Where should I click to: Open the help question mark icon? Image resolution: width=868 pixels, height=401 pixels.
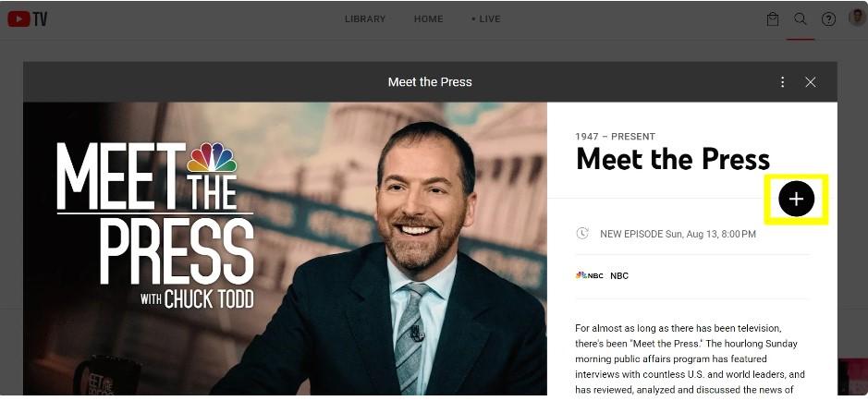point(828,19)
